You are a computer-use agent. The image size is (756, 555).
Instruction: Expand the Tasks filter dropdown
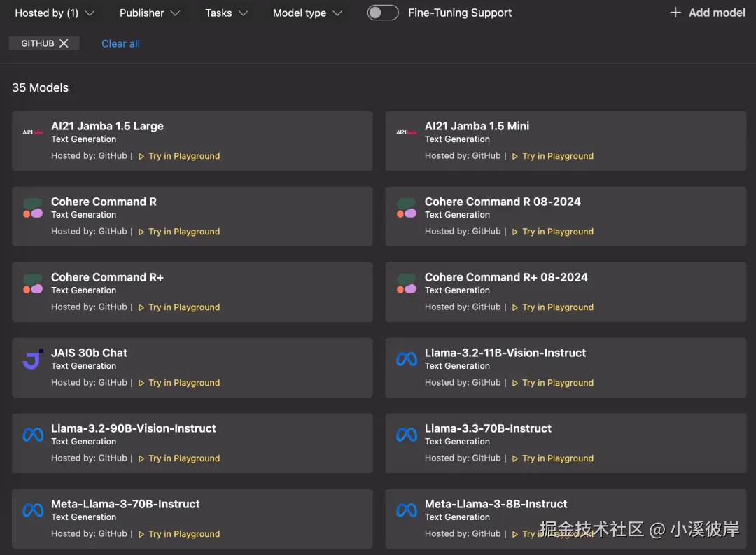click(227, 13)
